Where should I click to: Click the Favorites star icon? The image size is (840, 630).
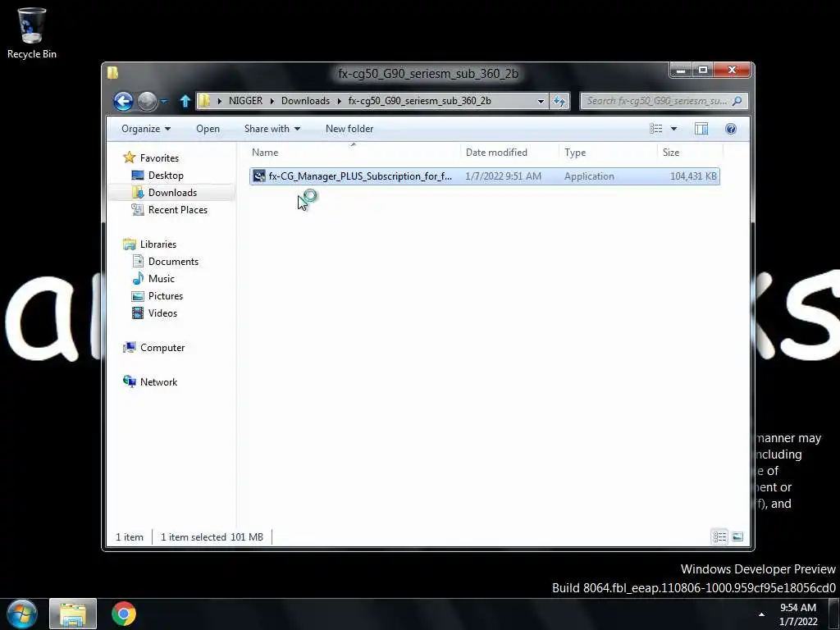[129, 157]
